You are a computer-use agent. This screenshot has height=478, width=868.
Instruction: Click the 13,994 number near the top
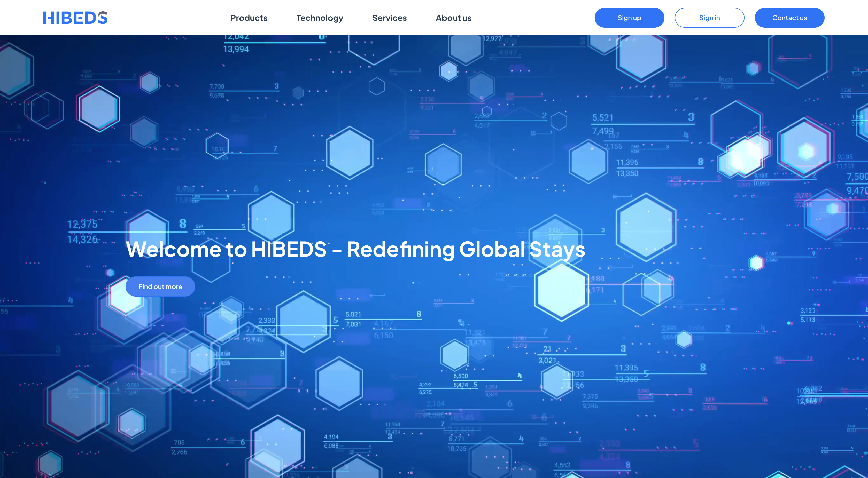(236, 50)
